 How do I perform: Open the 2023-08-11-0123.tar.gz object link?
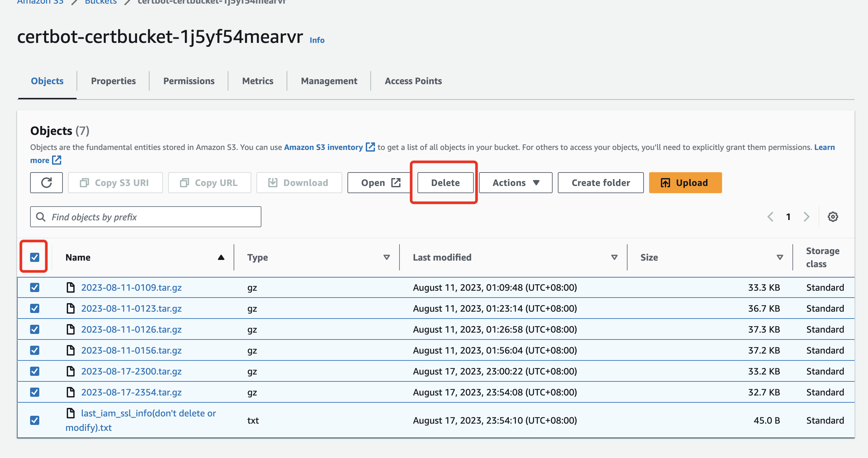(132, 308)
